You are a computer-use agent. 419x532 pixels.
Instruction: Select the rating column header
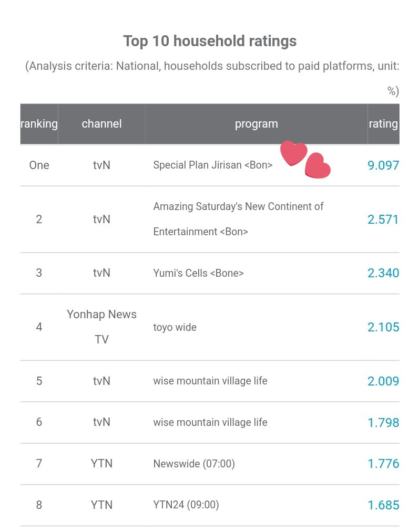[x=383, y=124]
